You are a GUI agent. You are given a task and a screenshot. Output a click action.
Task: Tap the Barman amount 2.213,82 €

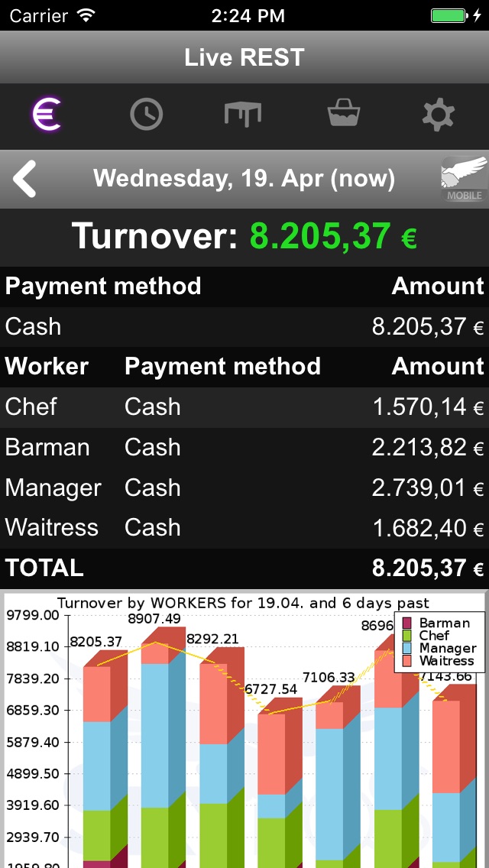(x=428, y=448)
